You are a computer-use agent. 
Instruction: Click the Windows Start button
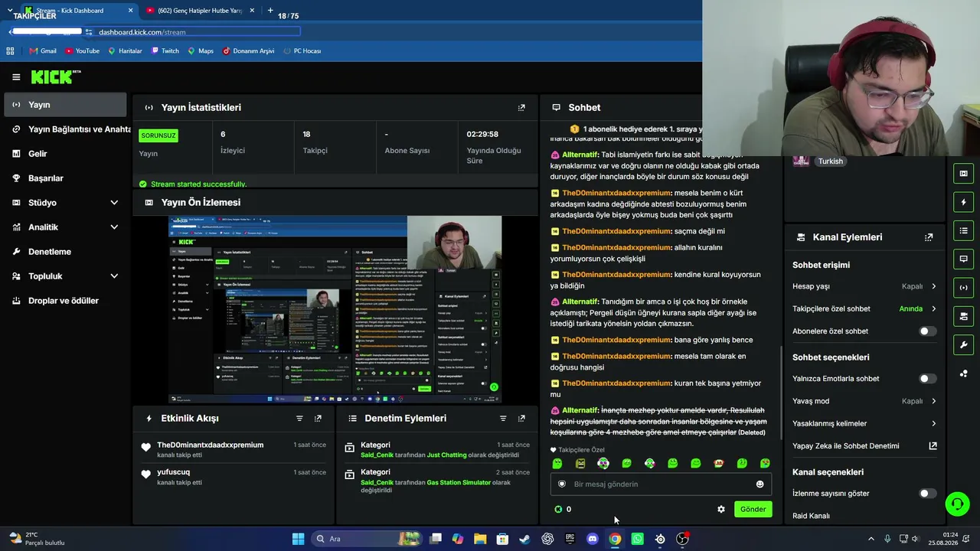(298, 539)
